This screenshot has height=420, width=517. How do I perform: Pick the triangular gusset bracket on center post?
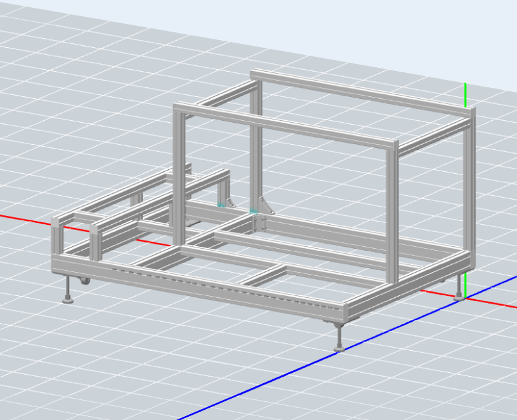266,205
